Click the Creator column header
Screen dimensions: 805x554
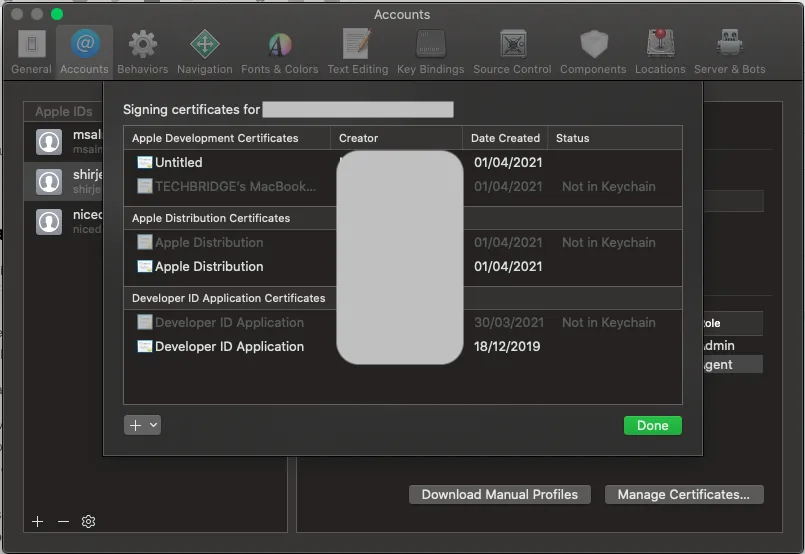tap(396, 138)
